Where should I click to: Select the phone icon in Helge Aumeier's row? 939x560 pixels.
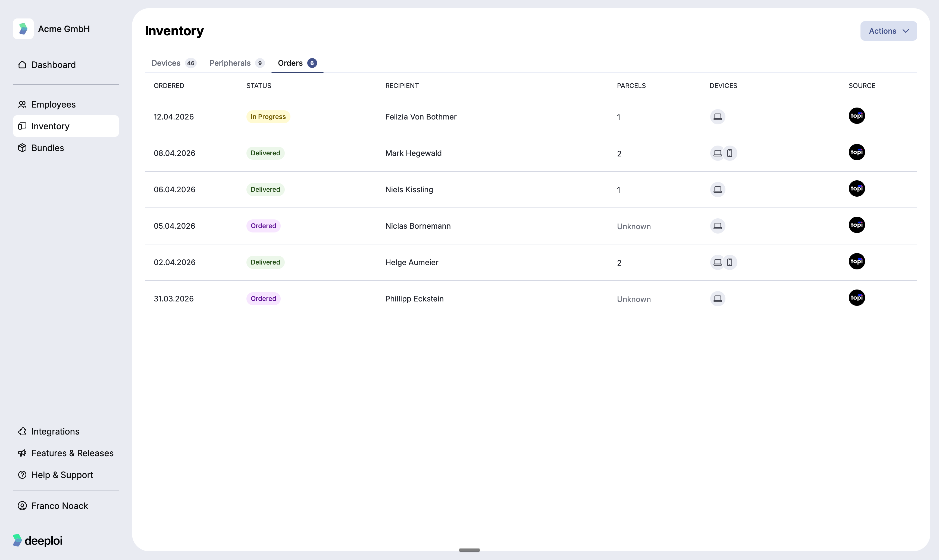730,262
